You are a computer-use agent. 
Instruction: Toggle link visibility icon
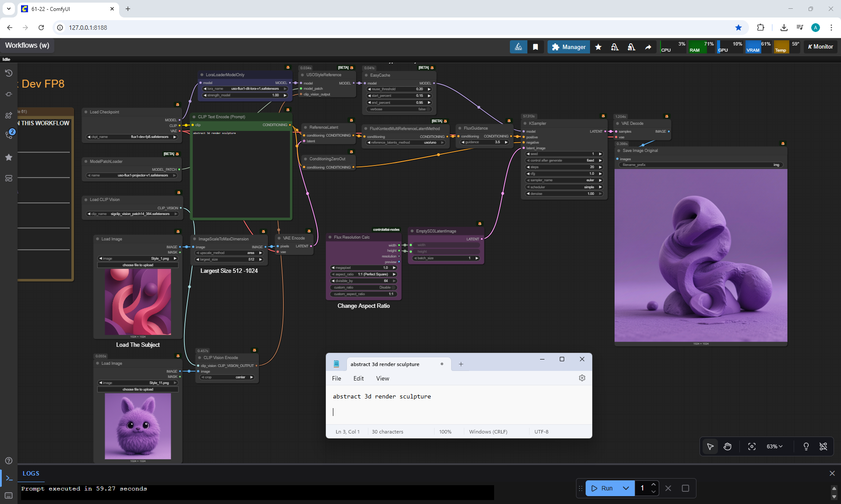pos(823,446)
